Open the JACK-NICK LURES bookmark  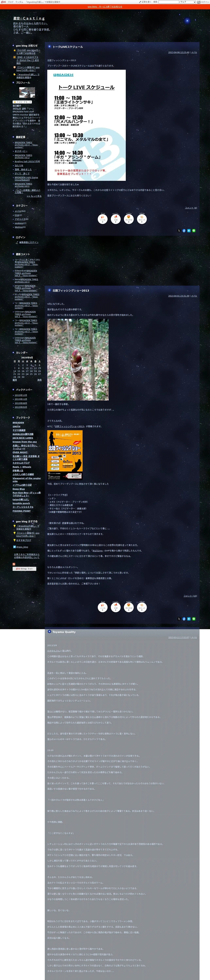[23, 438]
